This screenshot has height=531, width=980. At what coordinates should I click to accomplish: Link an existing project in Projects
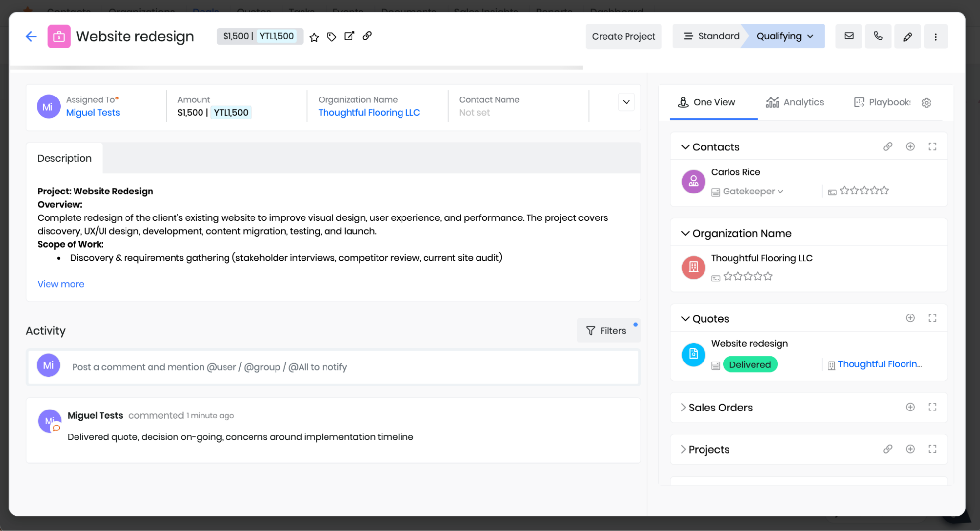[888, 449]
